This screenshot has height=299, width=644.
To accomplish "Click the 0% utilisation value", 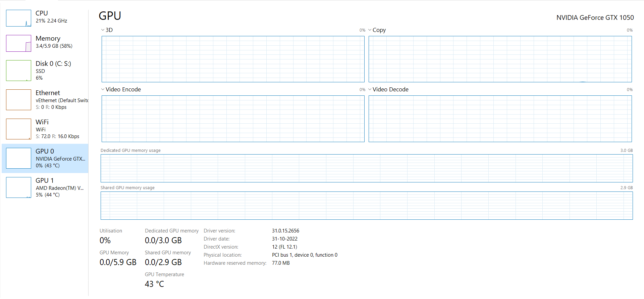I will 105,241.
